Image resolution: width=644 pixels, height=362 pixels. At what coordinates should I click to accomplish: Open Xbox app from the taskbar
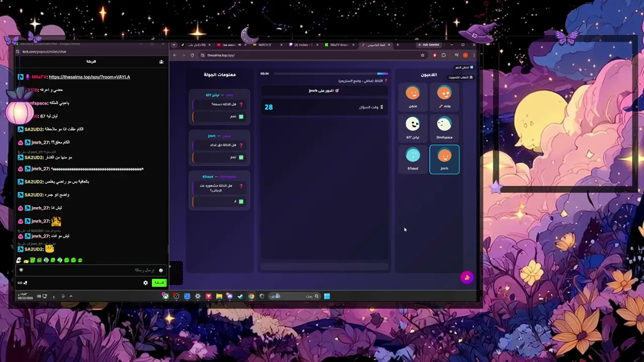point(165,296)
